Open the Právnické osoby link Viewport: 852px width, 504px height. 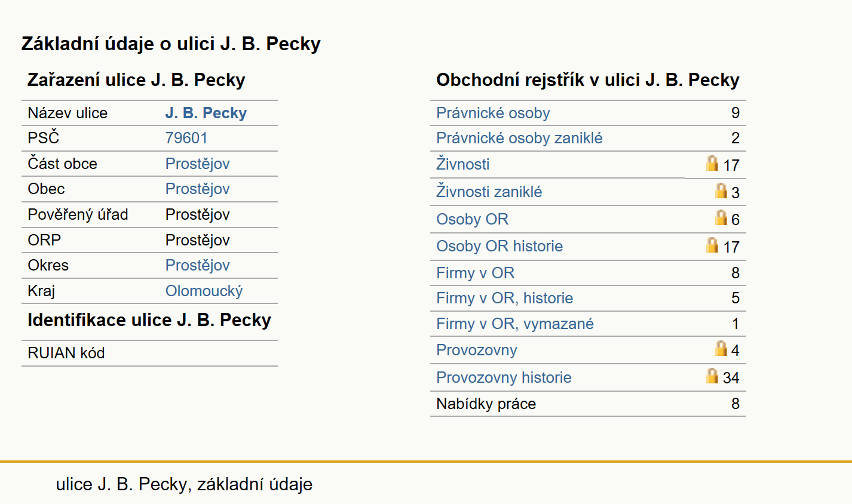click(x=493, y=113)
